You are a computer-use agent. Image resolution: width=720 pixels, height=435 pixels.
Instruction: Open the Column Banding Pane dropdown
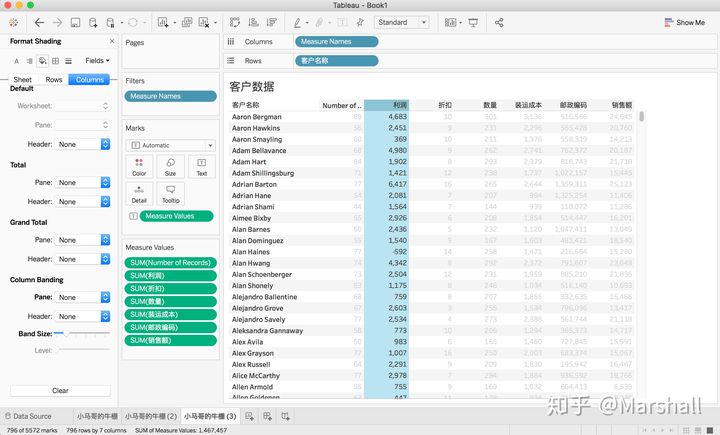click(82, 297)
